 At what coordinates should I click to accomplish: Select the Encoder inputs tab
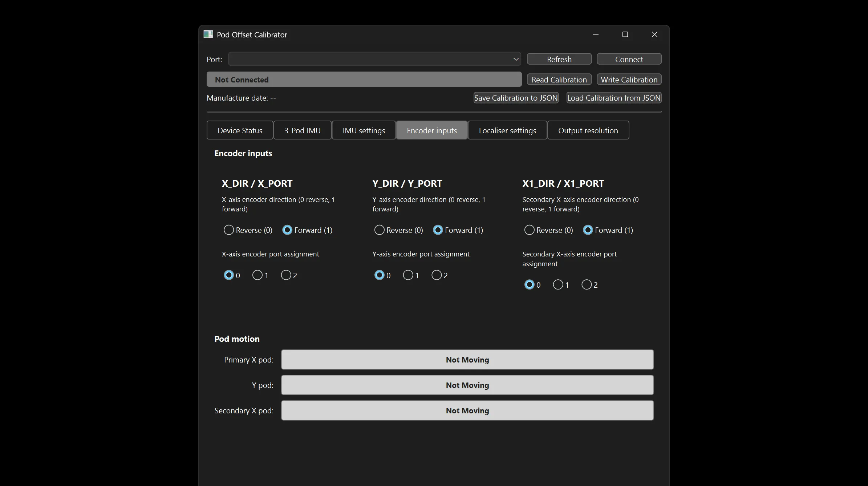coord(432,130)
